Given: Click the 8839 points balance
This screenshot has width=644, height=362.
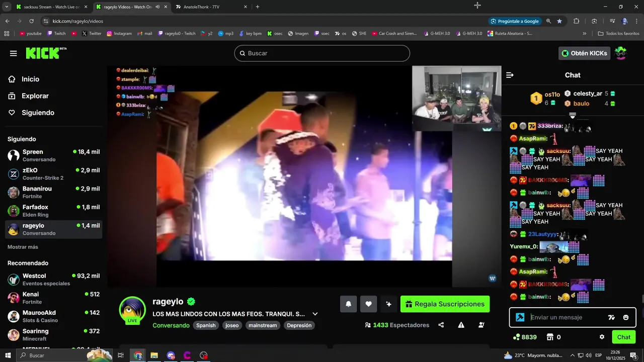Looking at the screenshot, I should tap(525, 337).
